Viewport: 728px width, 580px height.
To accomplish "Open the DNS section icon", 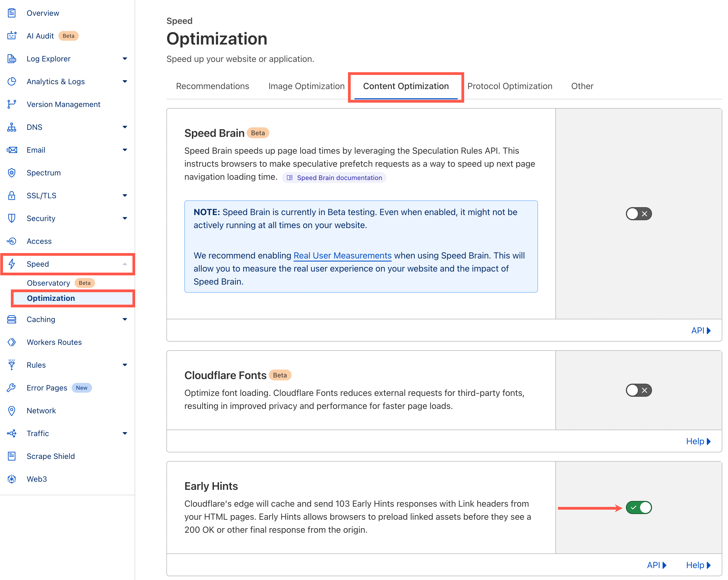I will [12, 127].
